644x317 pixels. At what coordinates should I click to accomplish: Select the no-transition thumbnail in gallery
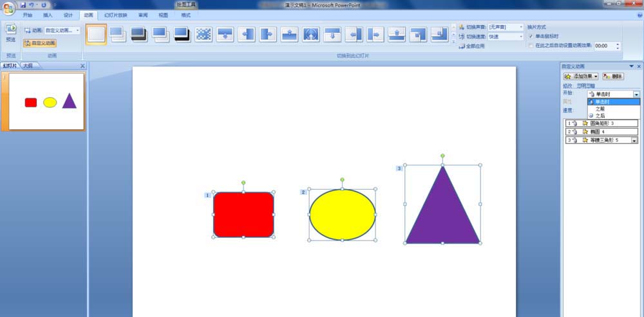click(96, 34)
